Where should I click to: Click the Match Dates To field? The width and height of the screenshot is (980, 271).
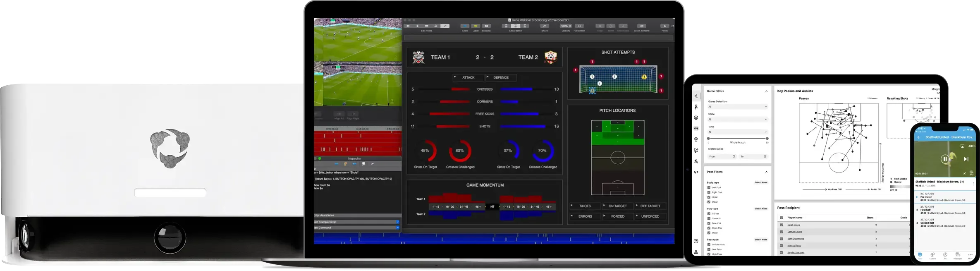[753, 156]
